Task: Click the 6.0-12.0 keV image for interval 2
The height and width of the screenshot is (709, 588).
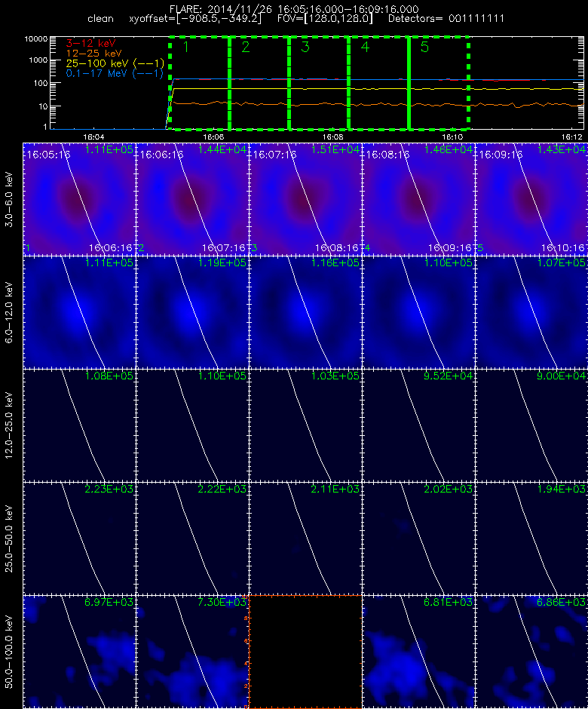Action: [x=192, y=312]
